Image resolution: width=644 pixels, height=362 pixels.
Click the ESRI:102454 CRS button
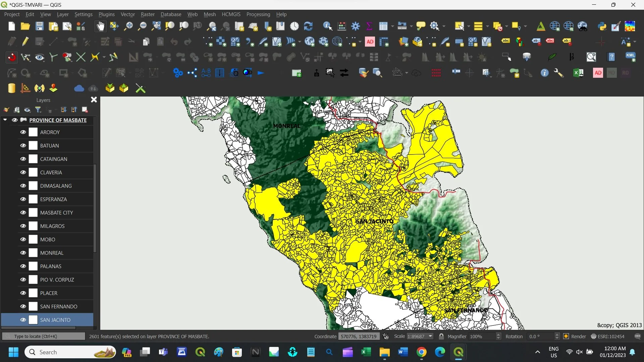607,336
